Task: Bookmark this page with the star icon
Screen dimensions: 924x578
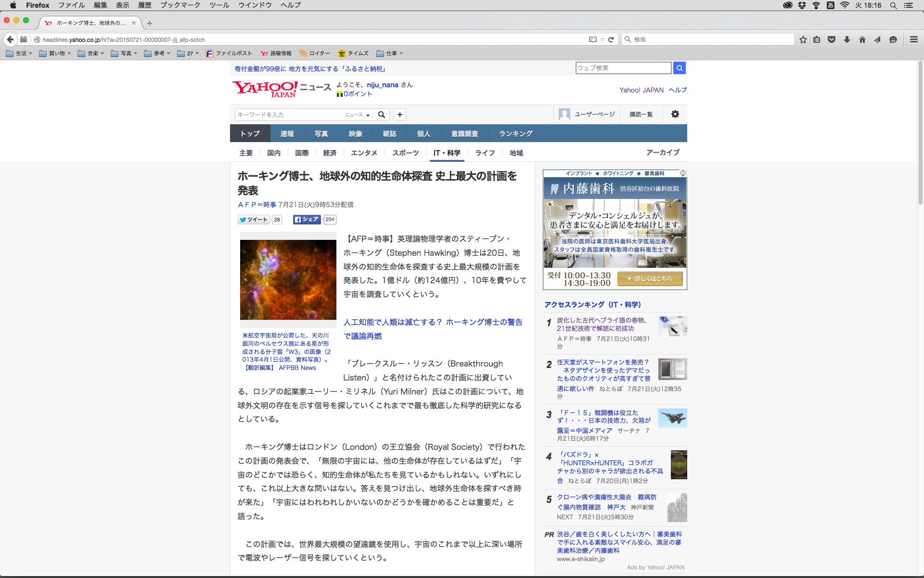Action: tap(803, 39)
